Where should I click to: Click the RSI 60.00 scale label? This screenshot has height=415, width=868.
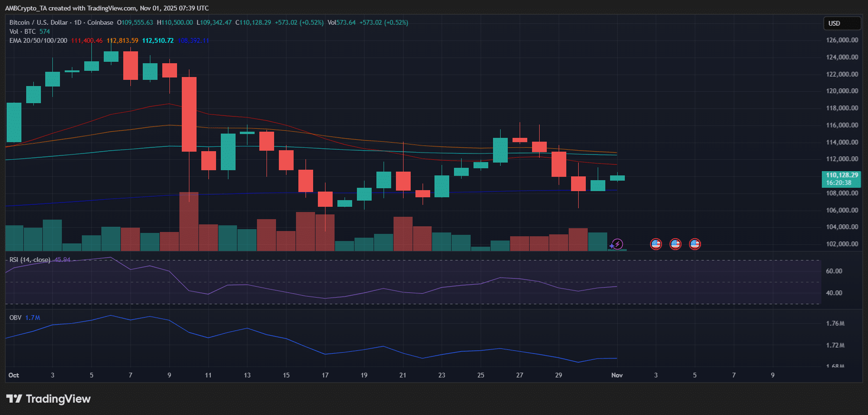pos(834,271)
